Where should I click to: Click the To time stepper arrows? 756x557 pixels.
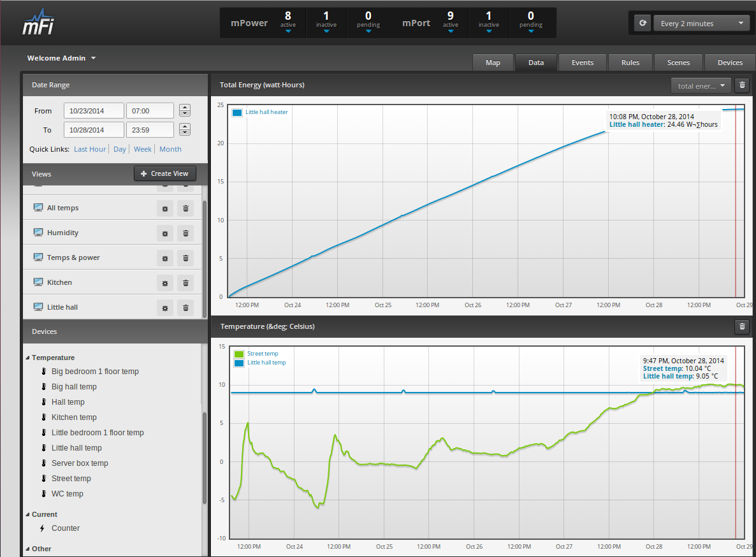click(185, 129)
